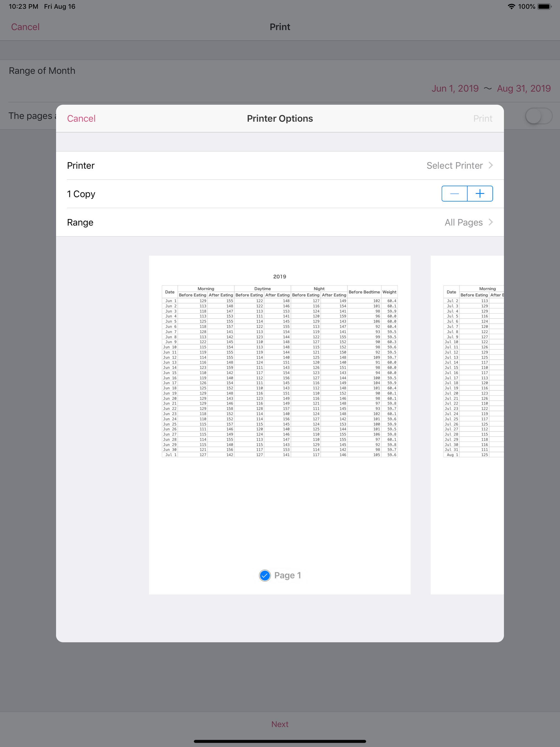Viewport: 560px width, 747px height.
Task: Tap the chevron next to All Pages
Action: (491, 222)
